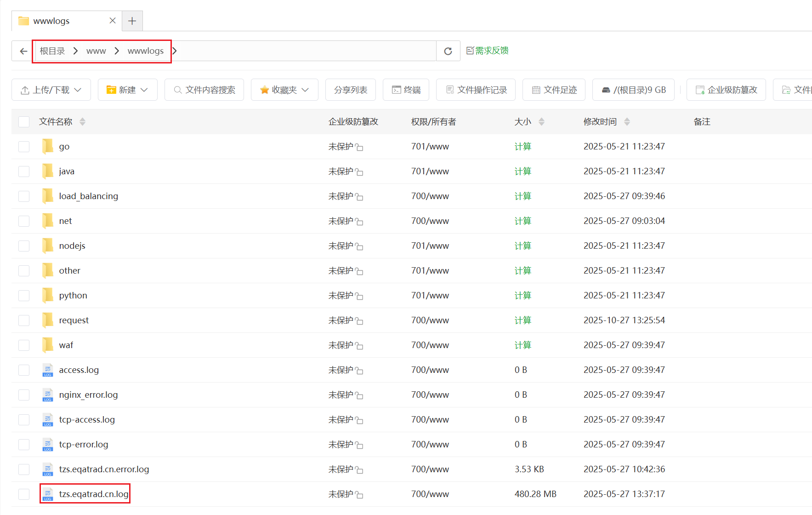Open the terminal button

(x=406, y=90)
